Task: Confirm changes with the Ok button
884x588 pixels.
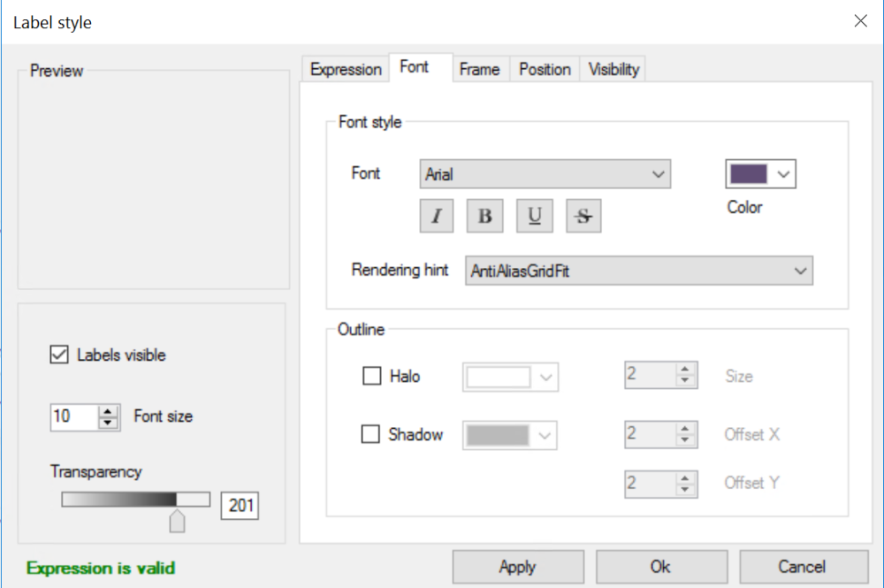Action: point(660,566)
